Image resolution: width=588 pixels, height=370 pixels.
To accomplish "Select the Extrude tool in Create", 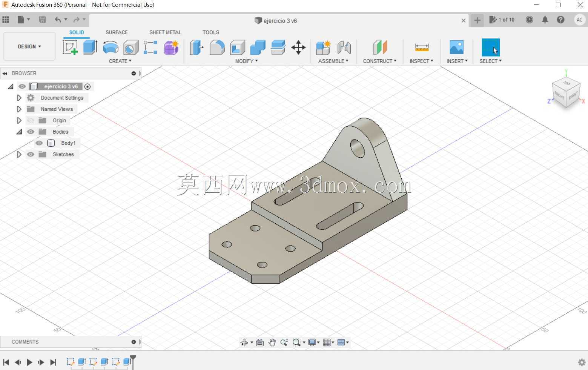I will [x=91, y=48].
